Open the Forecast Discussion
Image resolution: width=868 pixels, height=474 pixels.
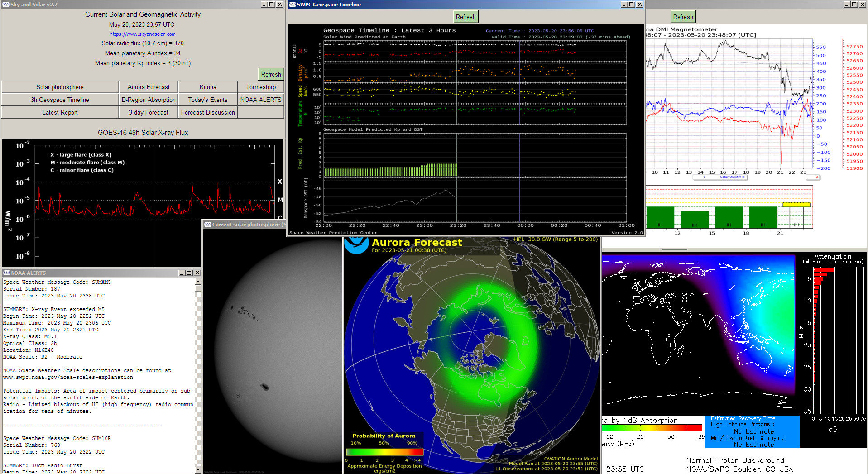[208, 112]
